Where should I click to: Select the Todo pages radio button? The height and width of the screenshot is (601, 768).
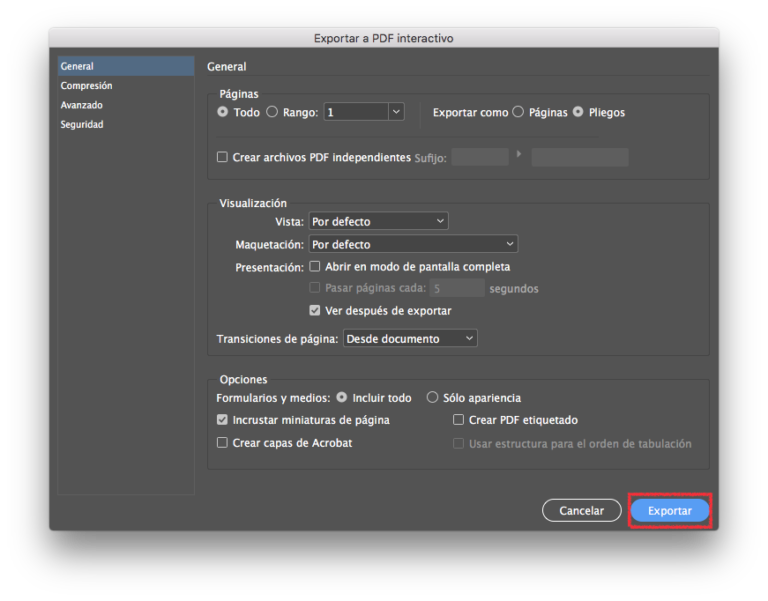(x=222, y=112)
